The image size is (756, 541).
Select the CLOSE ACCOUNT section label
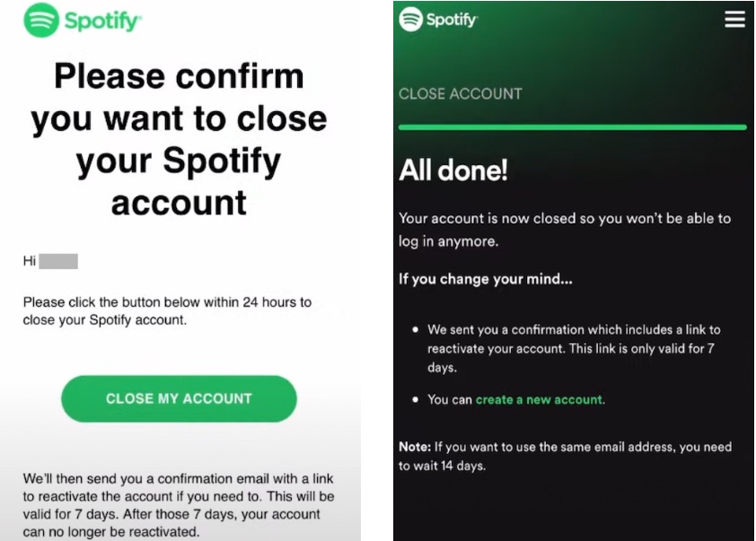point(460,93)
